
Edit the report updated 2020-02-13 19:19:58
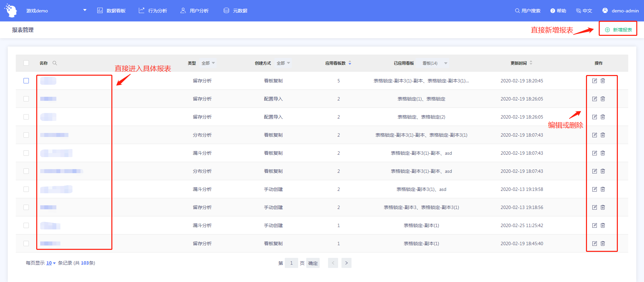click(x=594, y=189)
